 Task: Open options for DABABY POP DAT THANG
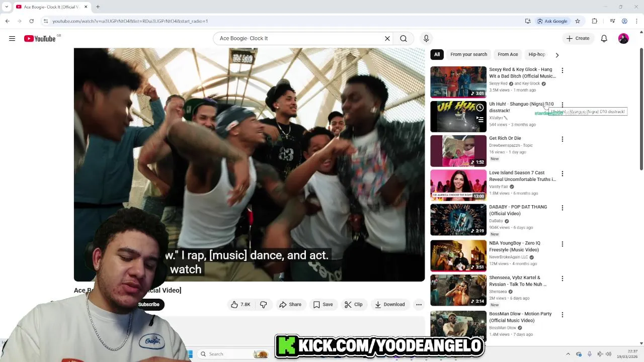point(562,208)
